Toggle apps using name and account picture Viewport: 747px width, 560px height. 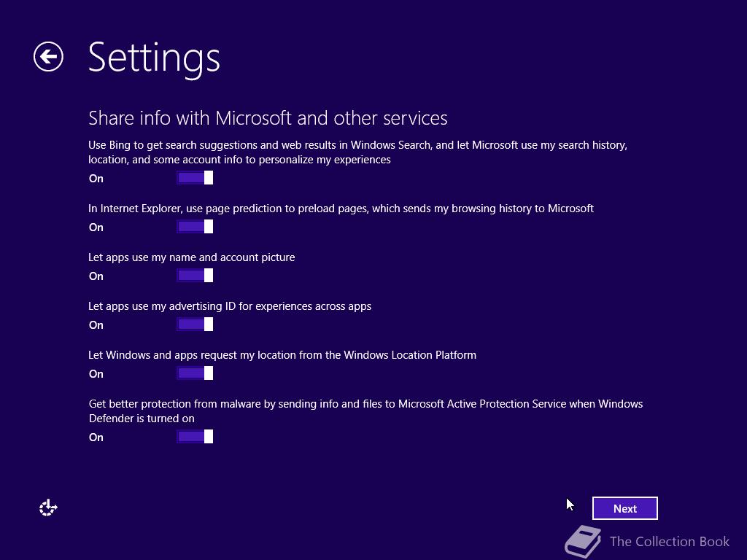(195, 276)
